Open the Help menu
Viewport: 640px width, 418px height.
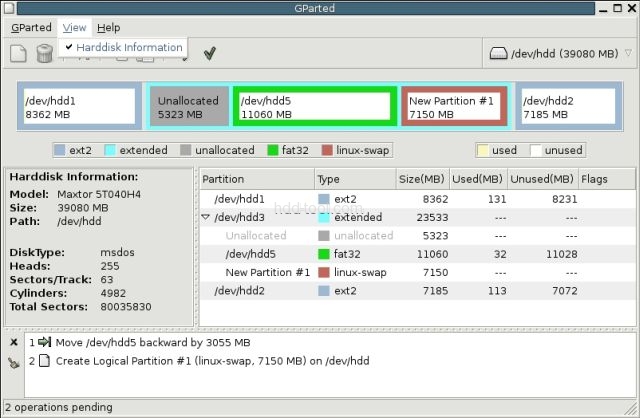(x=108, y=28)
